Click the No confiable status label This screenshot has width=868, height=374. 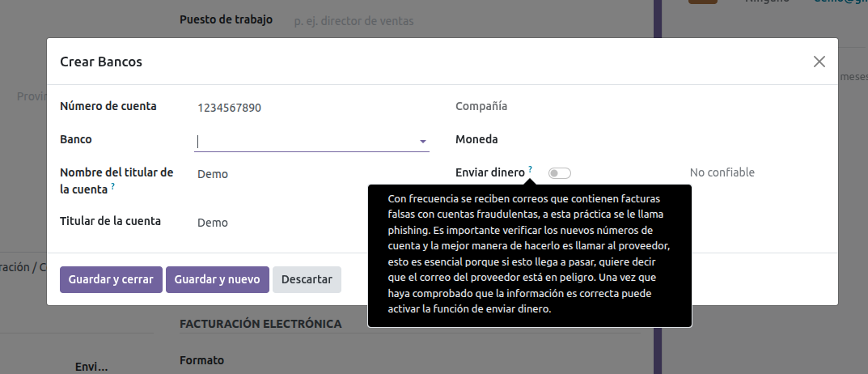click(x=722, y=172)
